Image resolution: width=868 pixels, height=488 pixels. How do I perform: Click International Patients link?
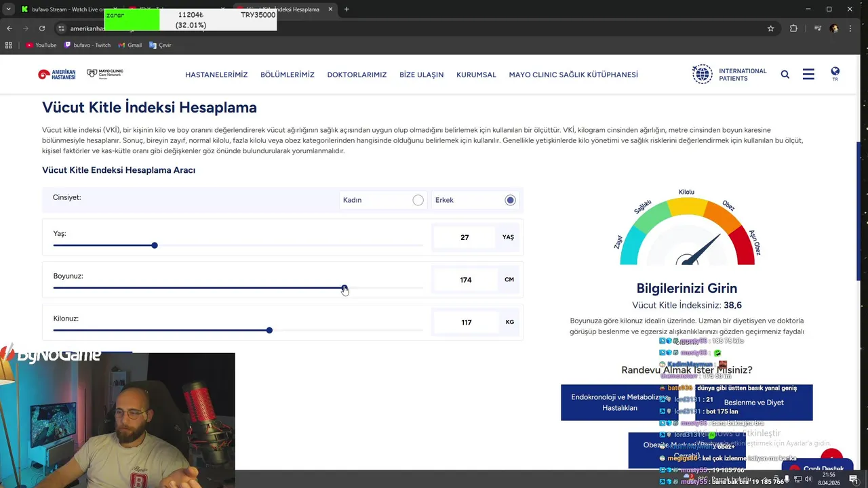tap(743, 75)
